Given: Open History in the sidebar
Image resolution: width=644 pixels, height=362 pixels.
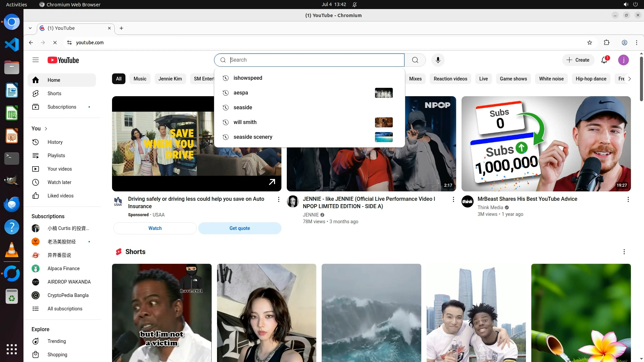Looking at the screenshot, I should pos(55,142).
